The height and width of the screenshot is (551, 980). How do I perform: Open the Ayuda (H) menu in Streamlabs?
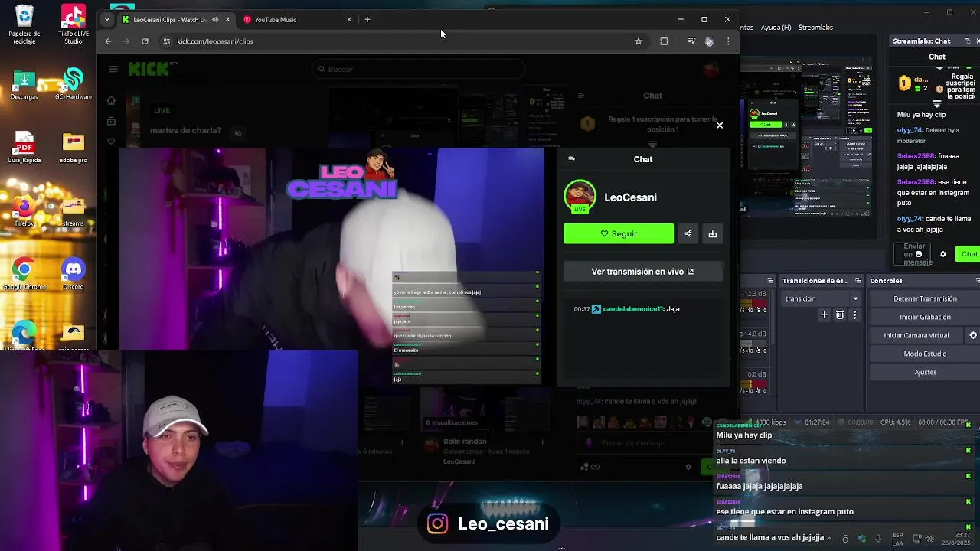[776, 28]
